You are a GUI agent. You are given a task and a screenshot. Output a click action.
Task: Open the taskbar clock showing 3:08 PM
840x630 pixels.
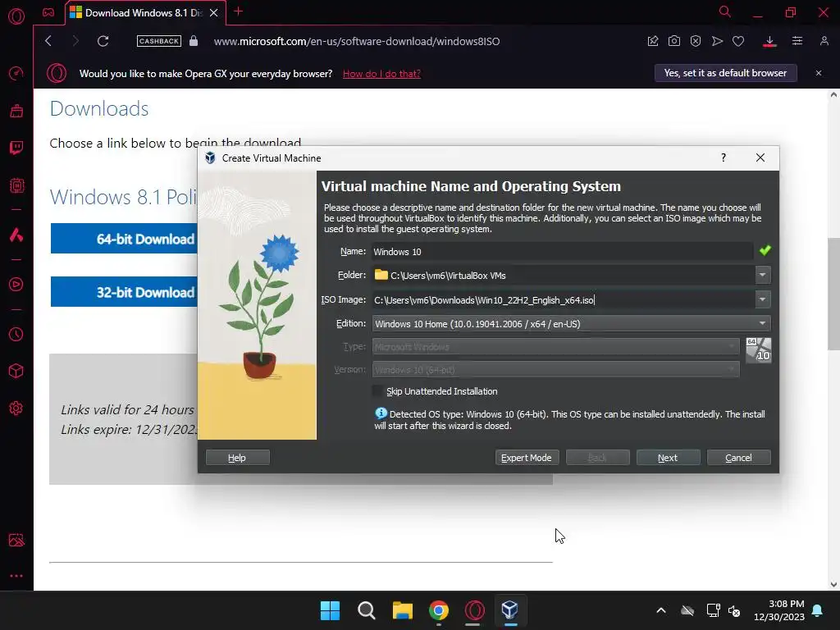click(x=779, y=610)
